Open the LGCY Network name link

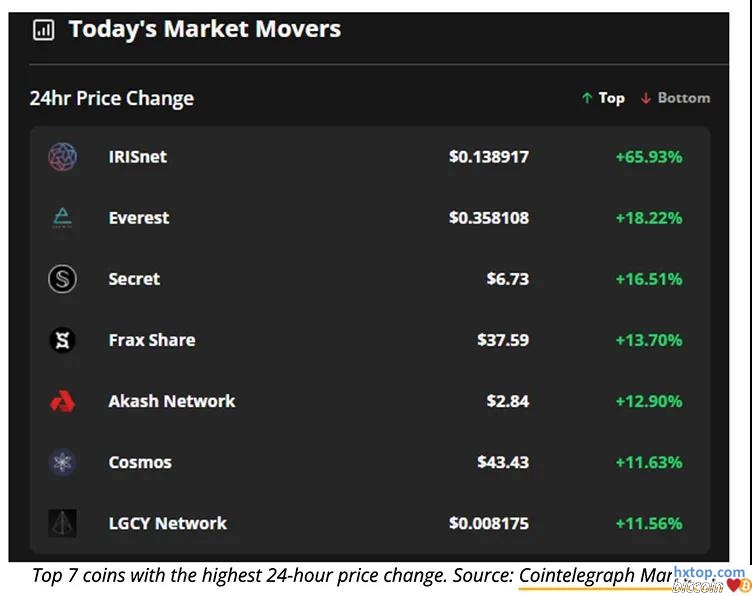pyautogui.click(x=168, y=523)
